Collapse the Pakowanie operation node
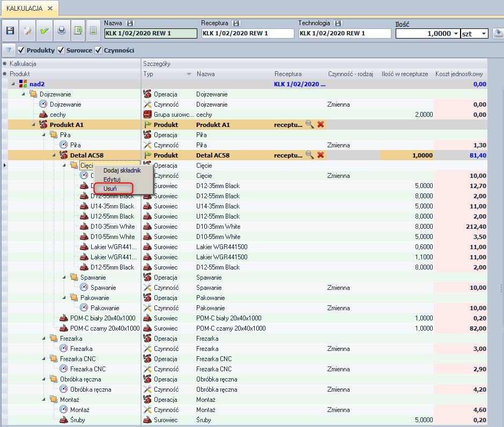Image resolution: width=504 pixels, height=427 pixels. click(x=64, y=297)
